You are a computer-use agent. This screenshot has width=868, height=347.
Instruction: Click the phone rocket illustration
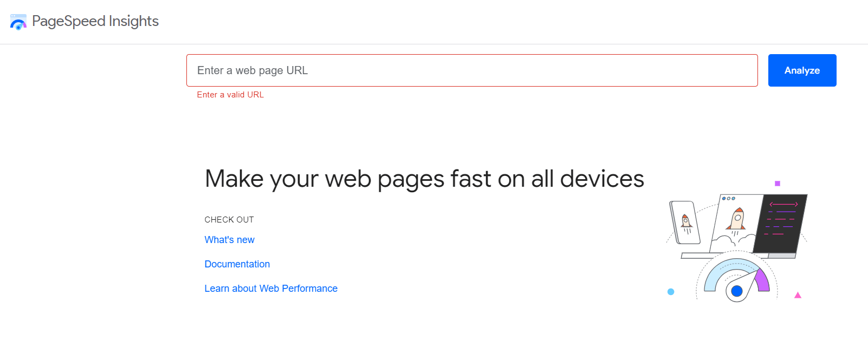tap(685, 222)
